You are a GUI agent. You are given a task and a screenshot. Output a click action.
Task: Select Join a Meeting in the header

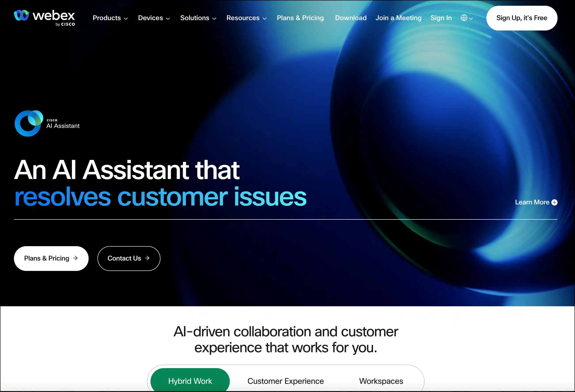pyautogui.click(x=398, y=18)
